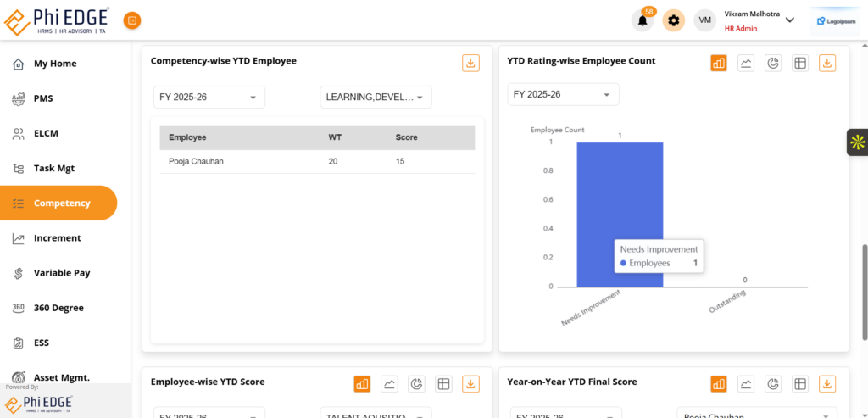This screenshot has width=868, height=418.
Task: Go to Variable Pay menu item
Action: (x=61, y=273)
